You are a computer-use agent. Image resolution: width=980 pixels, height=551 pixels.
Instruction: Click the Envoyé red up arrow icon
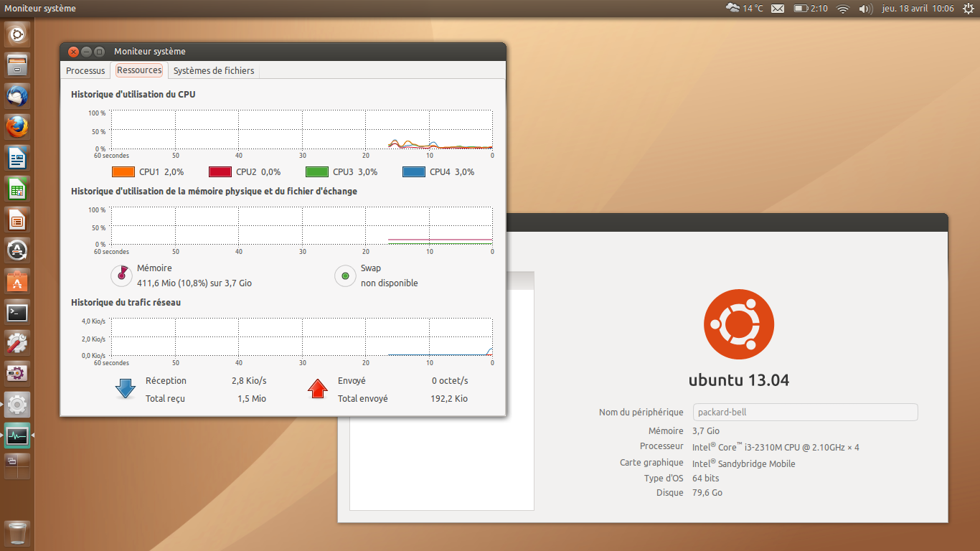pos(318,388)
